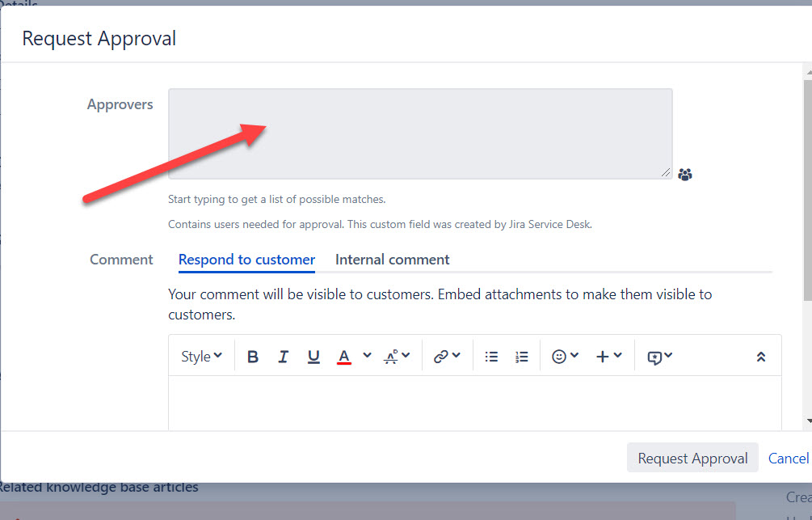Open the insert link dropdown

(x=447, y=356)
